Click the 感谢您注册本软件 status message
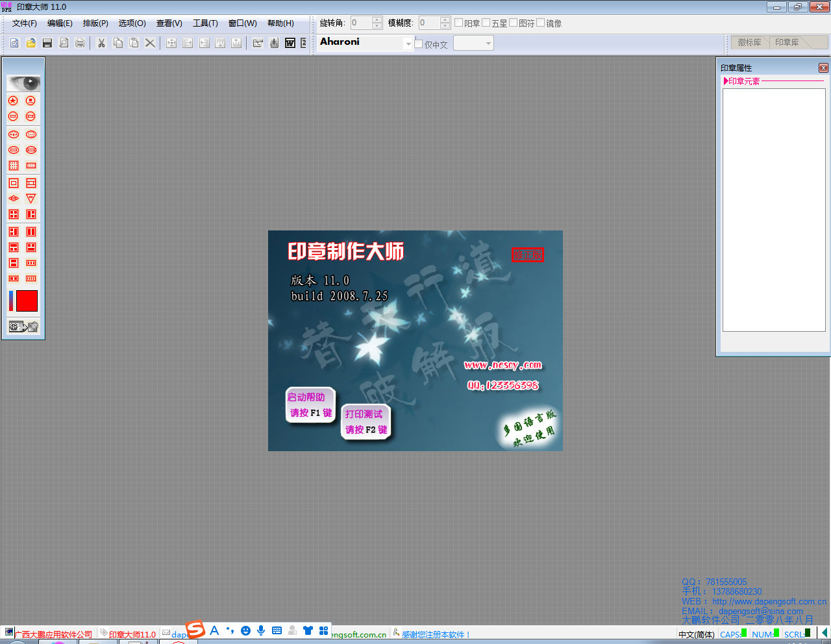 tap(435, 634)
